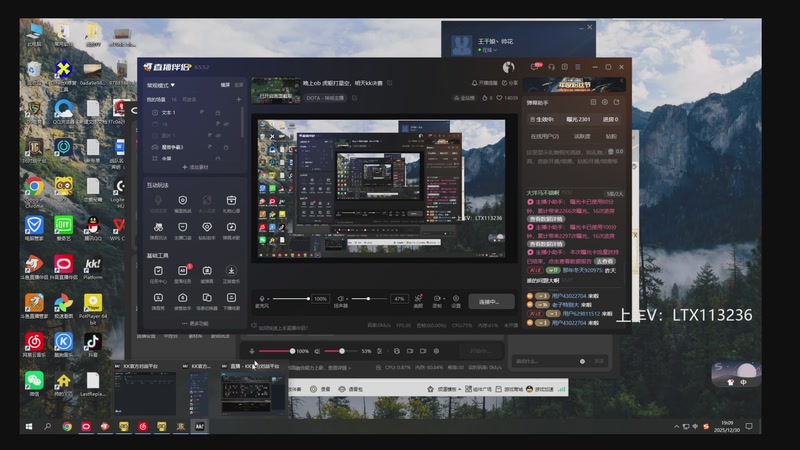Open the headset customer service icon

point(552,67)
